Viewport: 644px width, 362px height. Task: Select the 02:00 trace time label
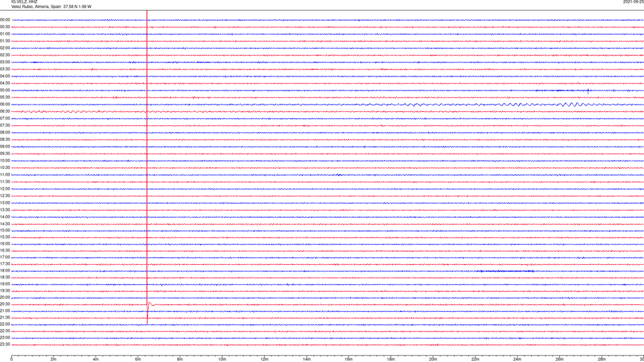tap(5, 48)
